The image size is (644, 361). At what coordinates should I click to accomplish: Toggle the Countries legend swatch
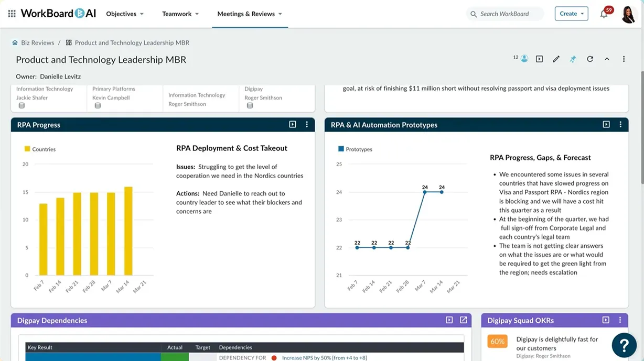coord(27,149)
